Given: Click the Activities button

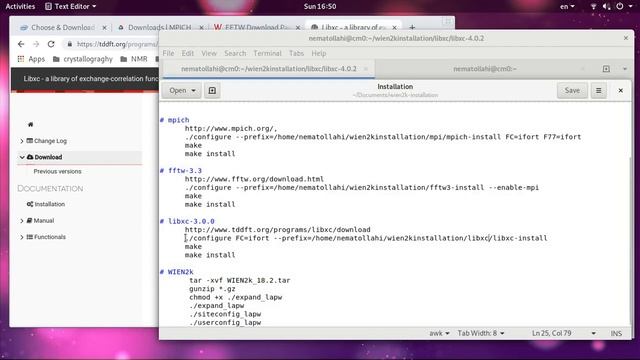Looking at the screenshot, I should 20,7.
